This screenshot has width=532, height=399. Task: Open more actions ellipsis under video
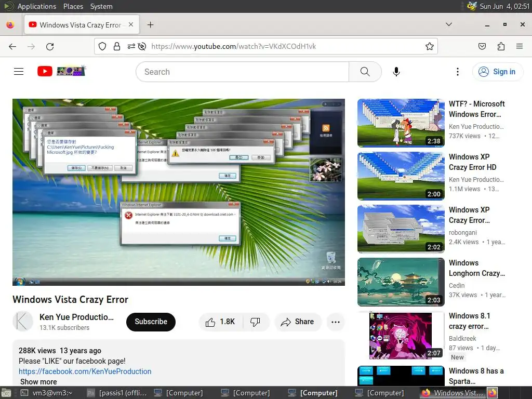(x=336, y=322)
